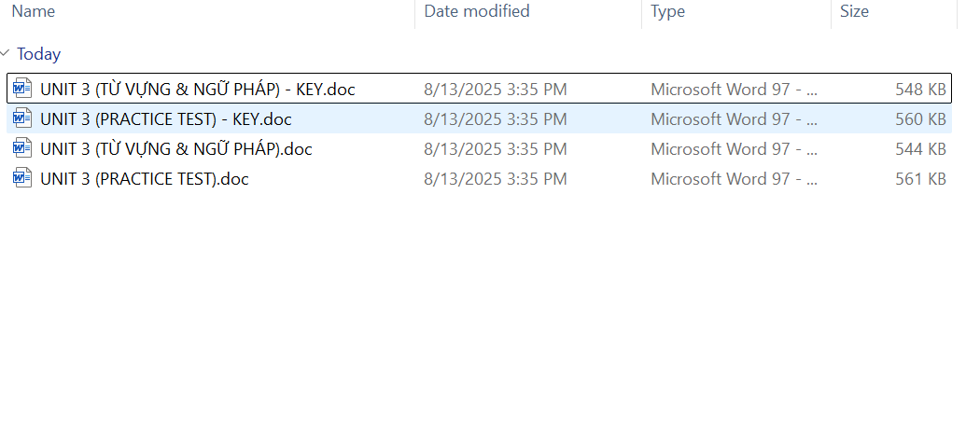Select file UNIT 3 (PRACTICE TEST) - KEY.doc

point(165,119)
